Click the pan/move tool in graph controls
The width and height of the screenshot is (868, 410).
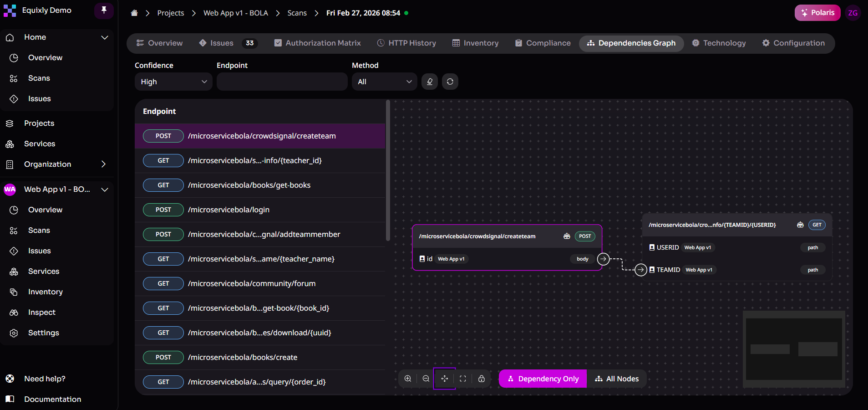coord(444,379)
